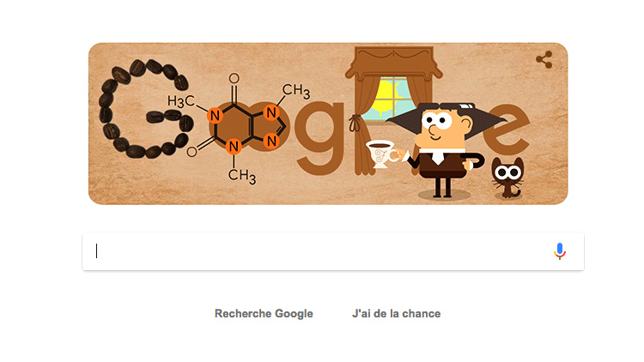Click the orange N atom bonded to H3C
Image resolution: width=644 pixels, height=362 pixels.
click(215, 116)
